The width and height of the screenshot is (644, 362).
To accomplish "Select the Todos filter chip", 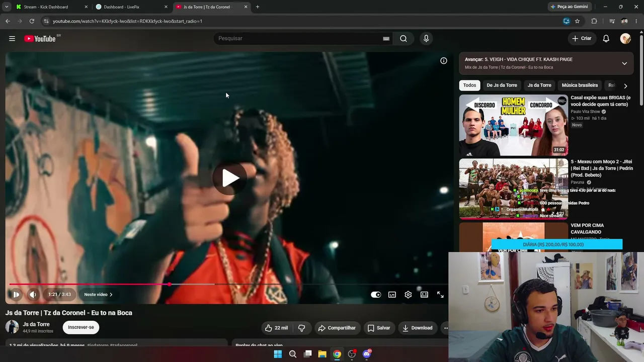I will pos(470,85).
